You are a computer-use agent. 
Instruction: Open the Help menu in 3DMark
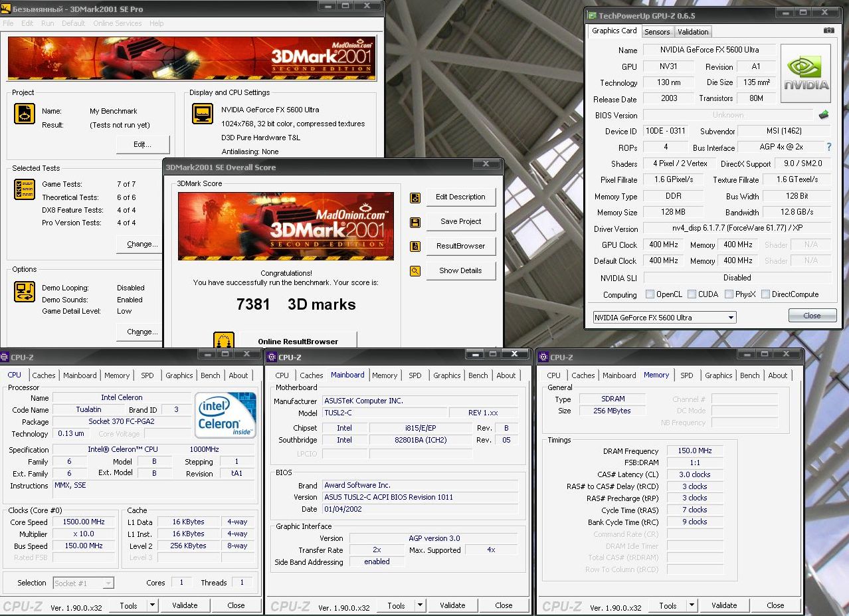[x=157, y=23]
